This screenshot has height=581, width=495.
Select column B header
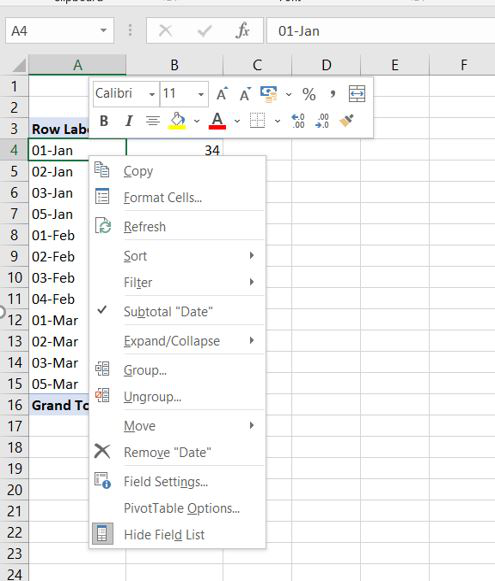175,65
